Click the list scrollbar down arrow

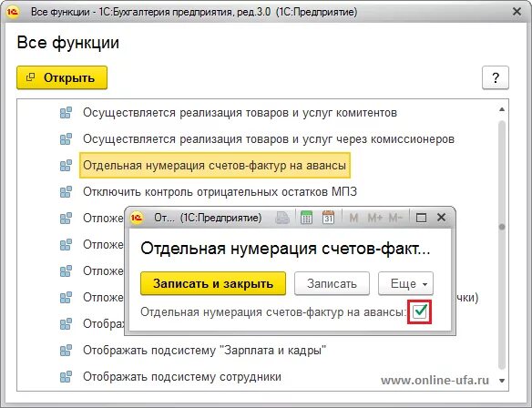502,381
